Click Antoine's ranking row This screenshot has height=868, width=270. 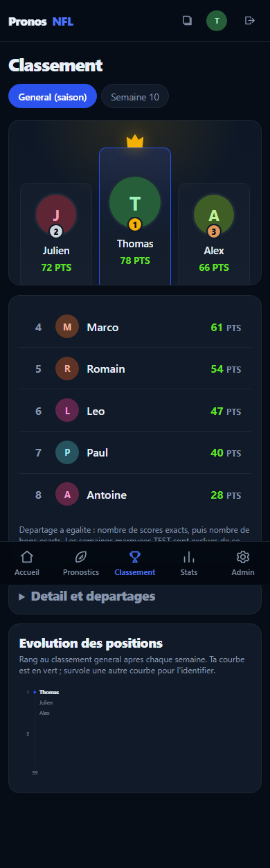[135, 495]
